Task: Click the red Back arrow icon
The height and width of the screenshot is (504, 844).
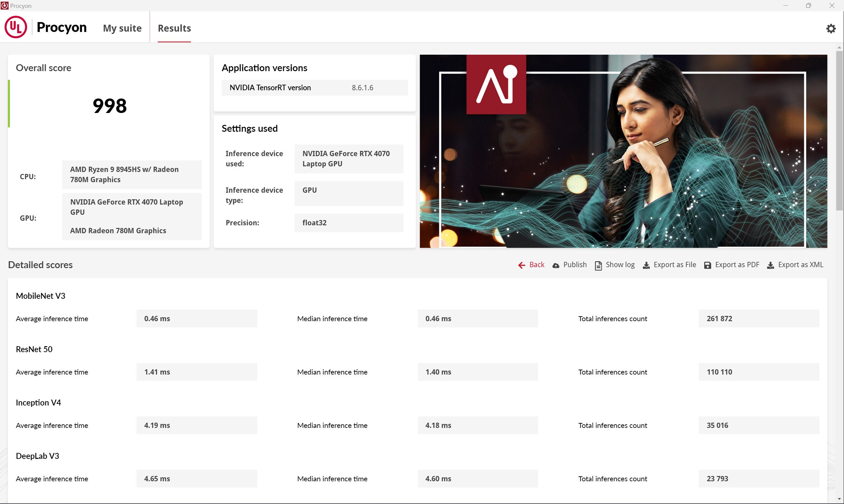Action: coord(522,265)
